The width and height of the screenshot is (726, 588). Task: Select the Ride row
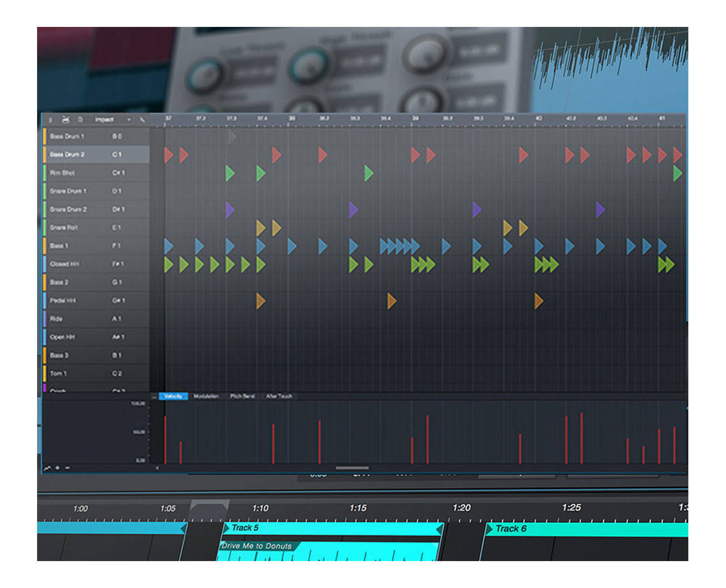click(96, 318)
